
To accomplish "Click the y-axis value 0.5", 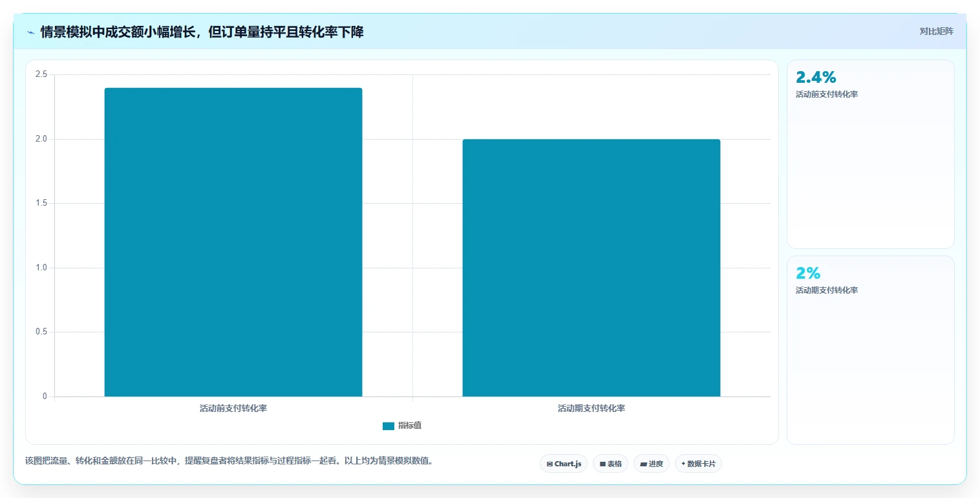I will pos(41,332).
